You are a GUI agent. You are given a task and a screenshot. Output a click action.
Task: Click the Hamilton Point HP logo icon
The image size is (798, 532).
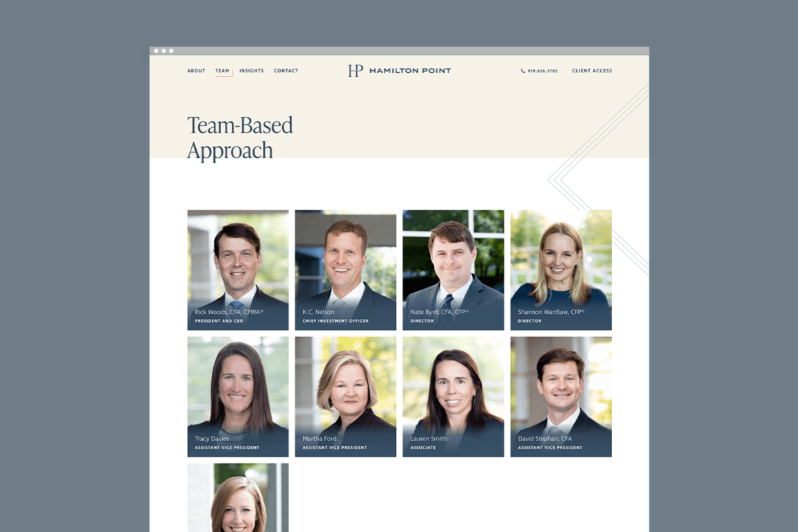pos(356,70)
